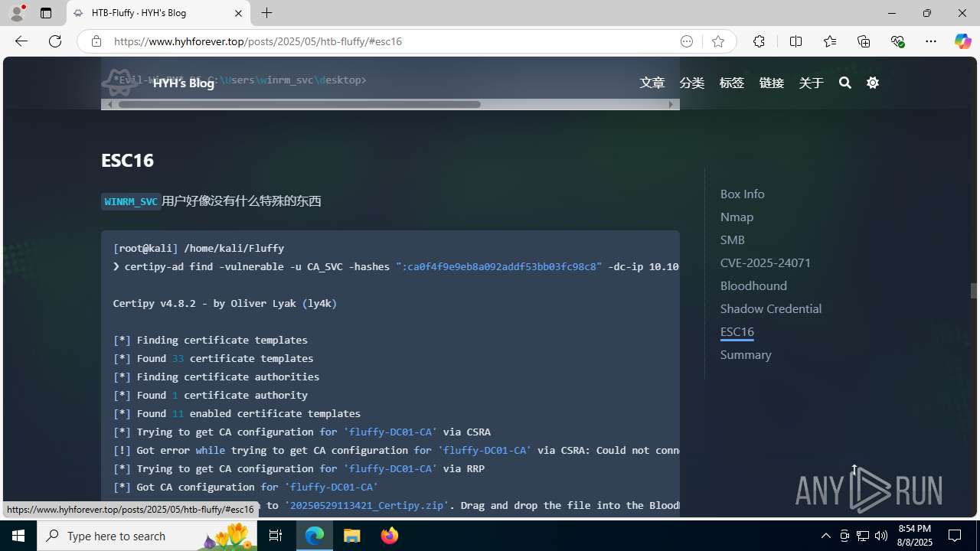Screen dimensions: 980x551
Task: Toggle split screen view
Action: point(795,41)
